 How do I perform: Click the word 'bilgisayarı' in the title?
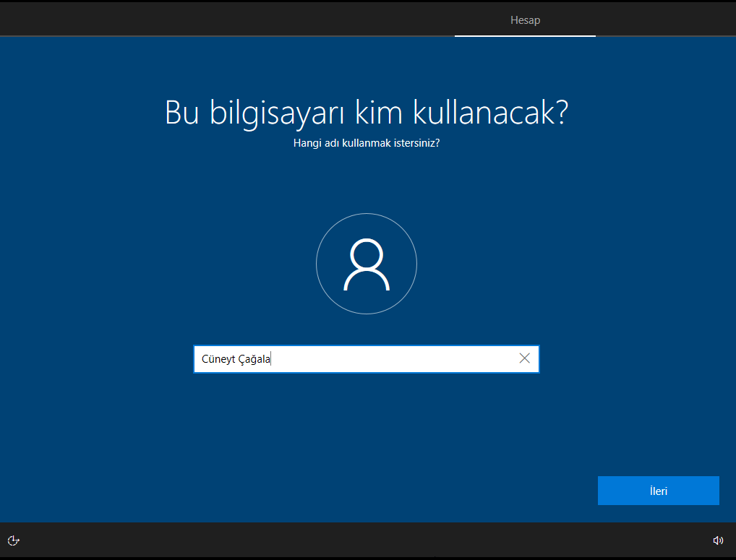pyautogui.click(x=279, y=112)
